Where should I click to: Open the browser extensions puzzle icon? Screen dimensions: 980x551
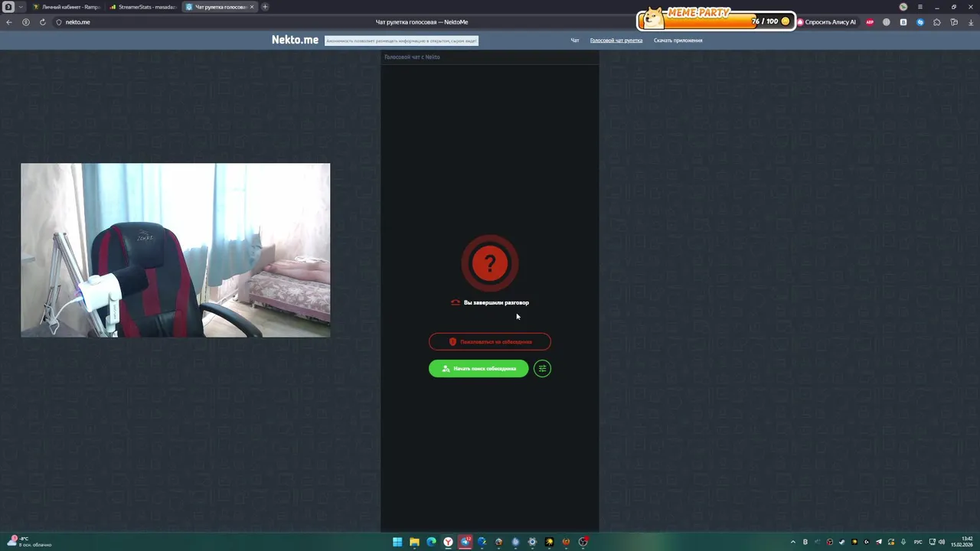(937, 22)
